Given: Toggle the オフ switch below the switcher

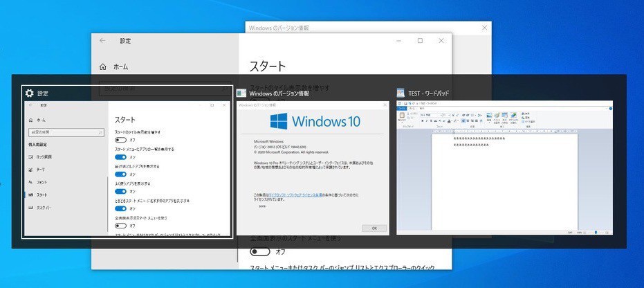Looking at the screenshot, I should point(260,251).
